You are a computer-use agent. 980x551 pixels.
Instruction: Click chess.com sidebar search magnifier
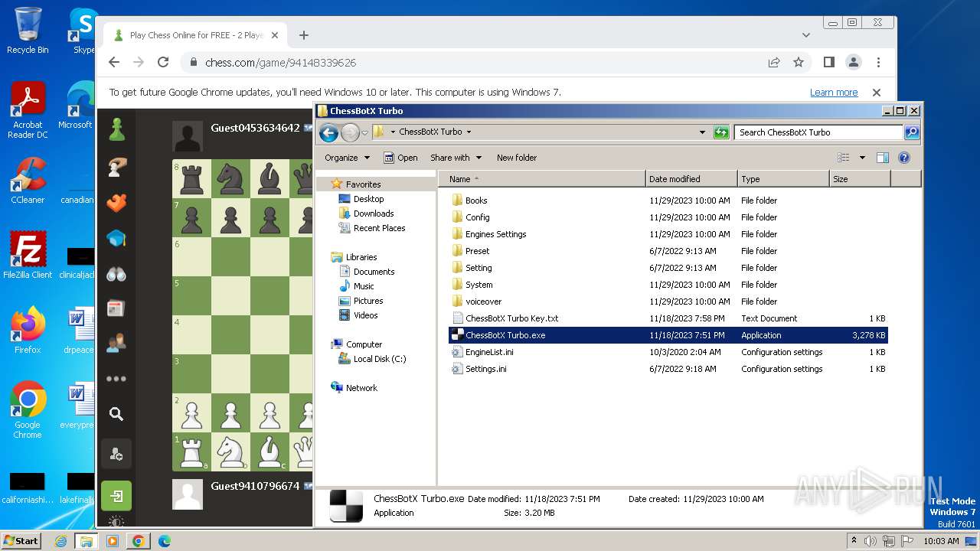click(116, 414)
